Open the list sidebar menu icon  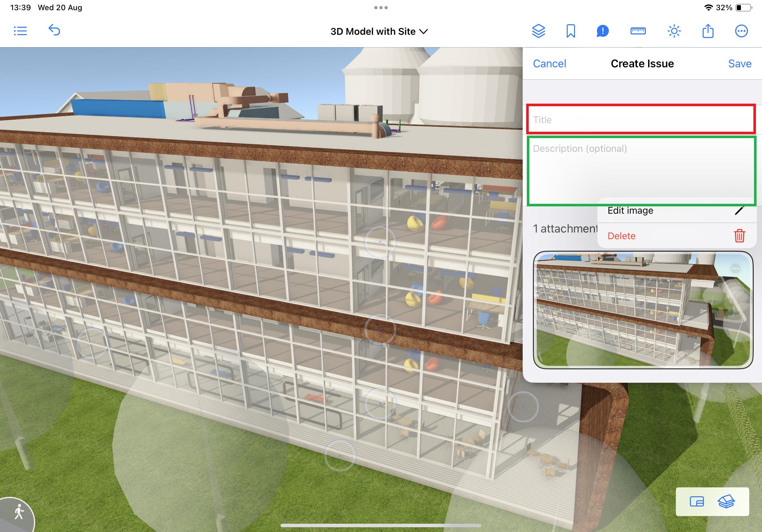tap(20, 31)
